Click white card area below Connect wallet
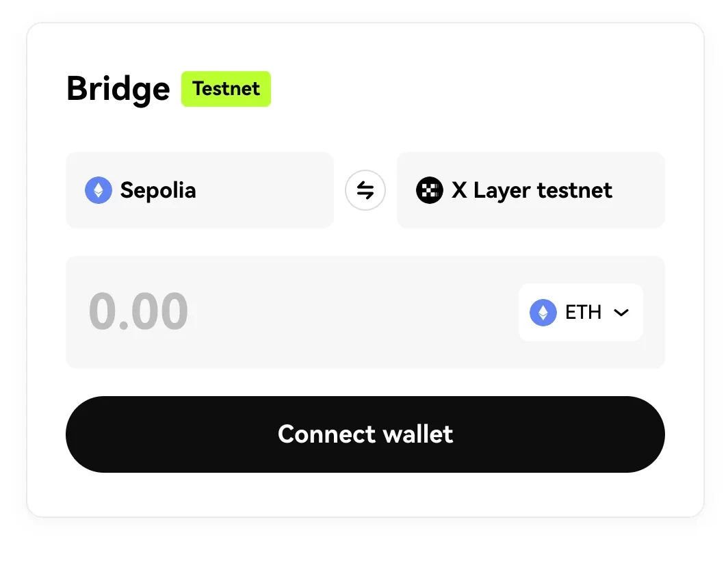Image resolution: width=728 pixels, height=561 pixels. (x=365, y=495)
